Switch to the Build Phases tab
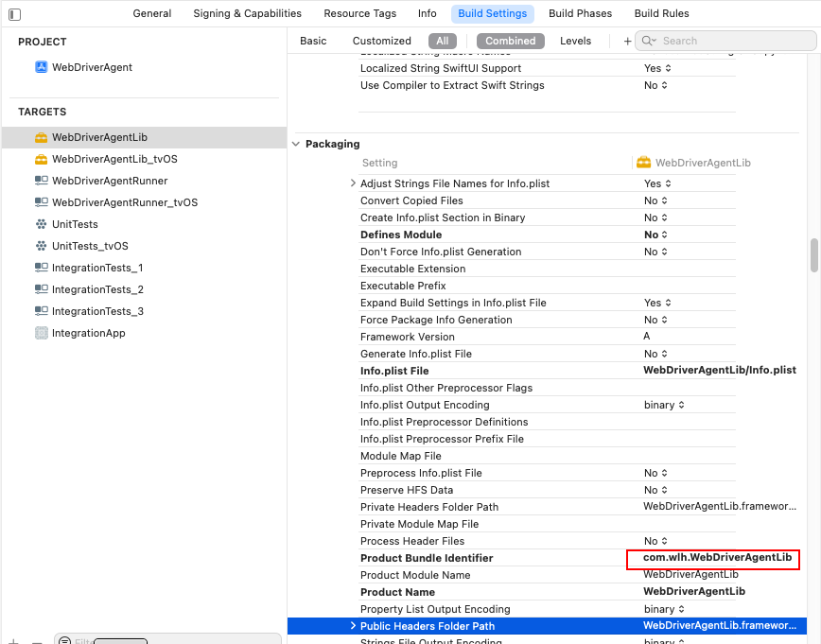Viewport: 821px width, 644px height. (x=580, y=13)
